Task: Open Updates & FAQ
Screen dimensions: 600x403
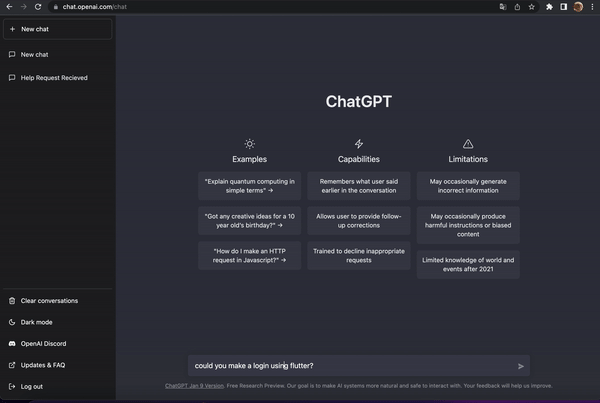Action: (x=57, y=365)
